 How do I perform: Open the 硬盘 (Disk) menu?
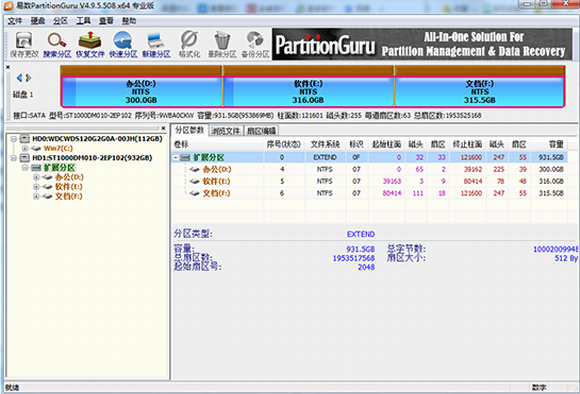pos(38,21)
